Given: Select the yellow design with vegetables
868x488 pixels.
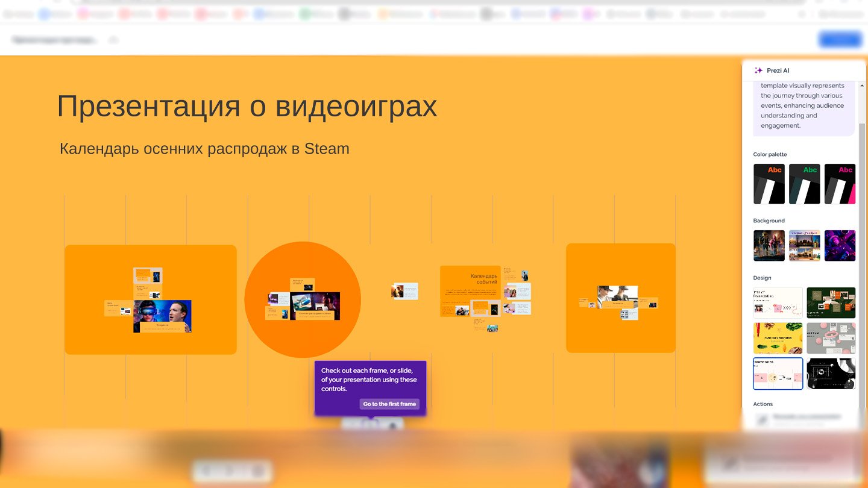Looking at the screenshot, I should point(778,338).
